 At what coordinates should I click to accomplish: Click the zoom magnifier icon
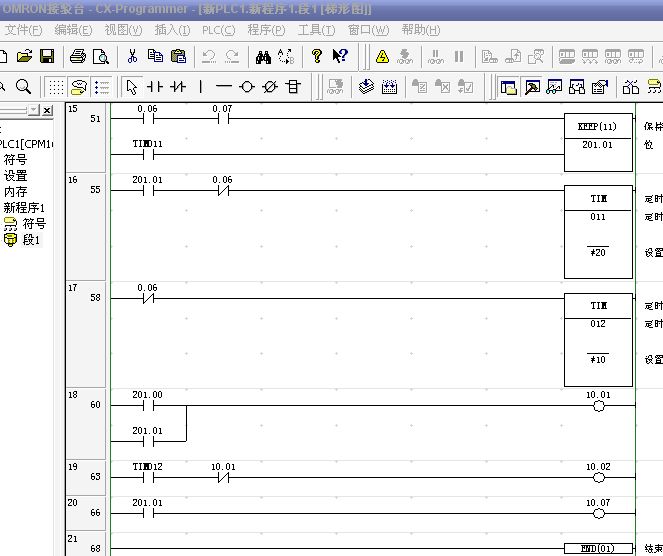[23, 87]
